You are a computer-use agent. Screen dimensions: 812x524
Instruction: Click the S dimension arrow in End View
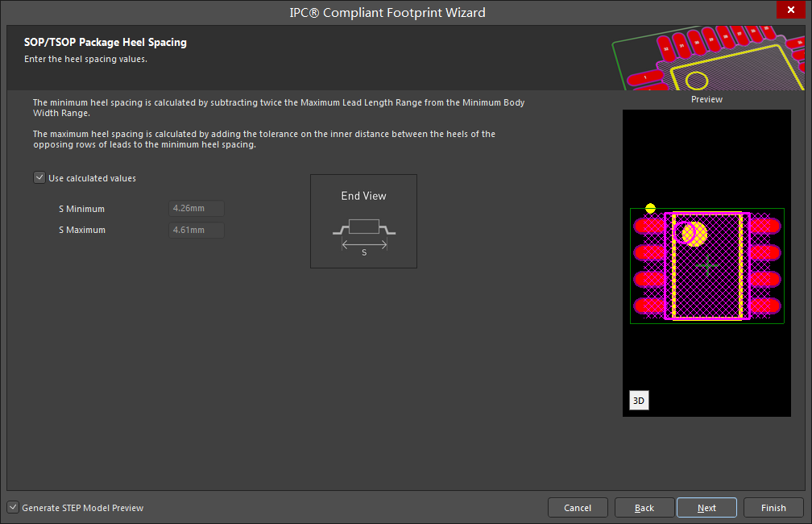click(364, 244)
